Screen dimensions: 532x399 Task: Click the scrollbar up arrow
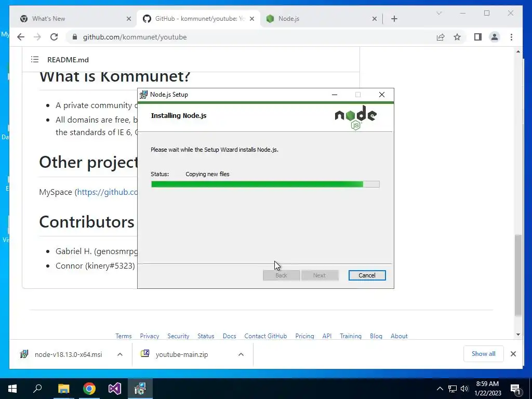[x=518, y=51]
